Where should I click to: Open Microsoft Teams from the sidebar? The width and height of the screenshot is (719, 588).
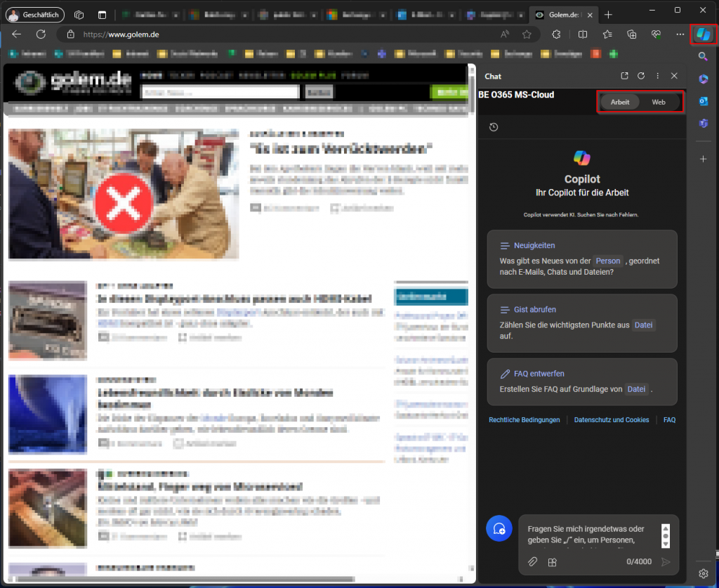click(x=703, y=124)
